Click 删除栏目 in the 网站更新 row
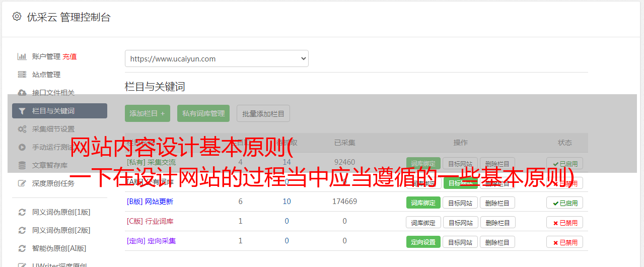Viewport: 644px width, 267px height. [497, 203]
